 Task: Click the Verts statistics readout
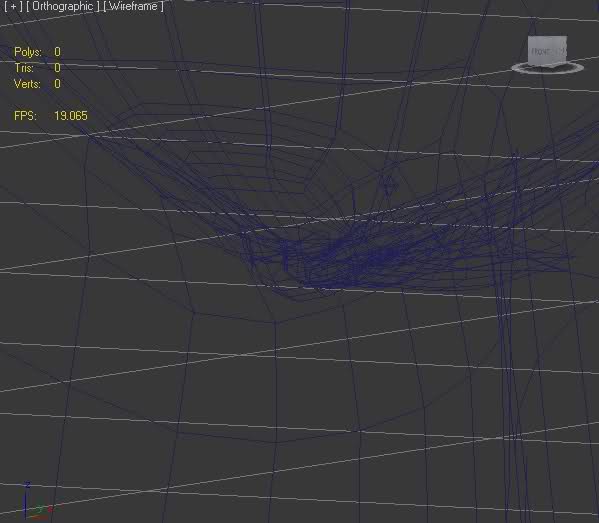point(37,84)
